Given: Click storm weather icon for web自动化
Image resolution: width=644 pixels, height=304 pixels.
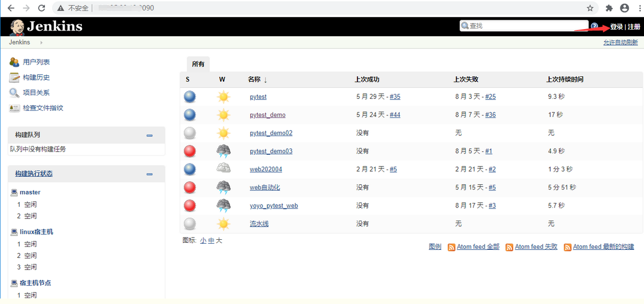Looking at the screenshot, I should pos(224,188).
